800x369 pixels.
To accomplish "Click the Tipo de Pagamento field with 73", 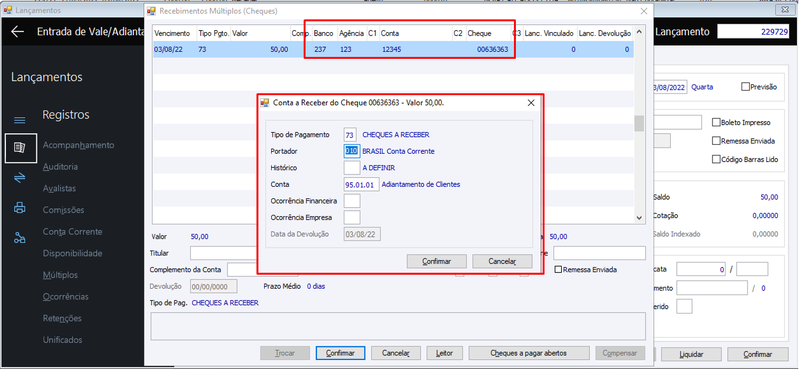I will [x=350, y=135].
